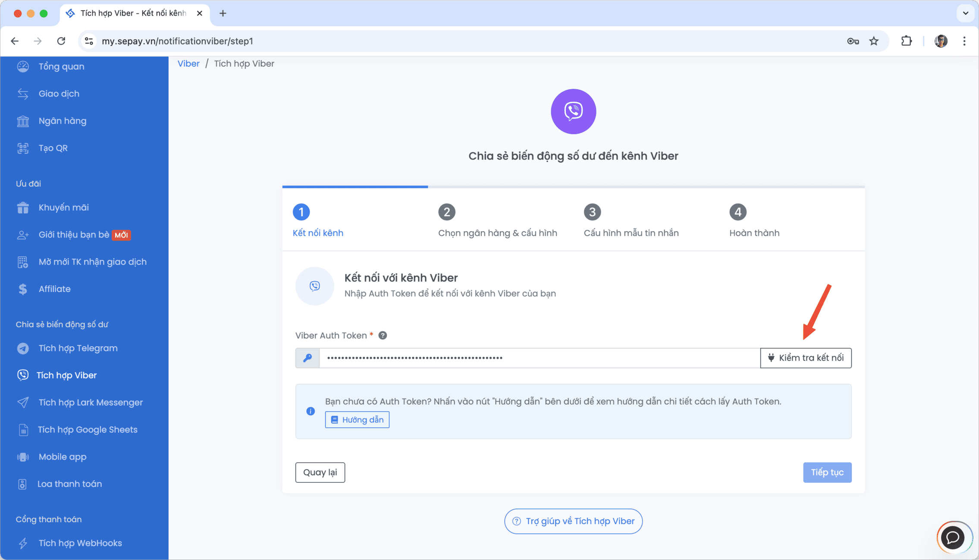979x560 pixels.
Task: Click the Google Sheets document icon
Action: pyautogui.click(x=23, y=430)
